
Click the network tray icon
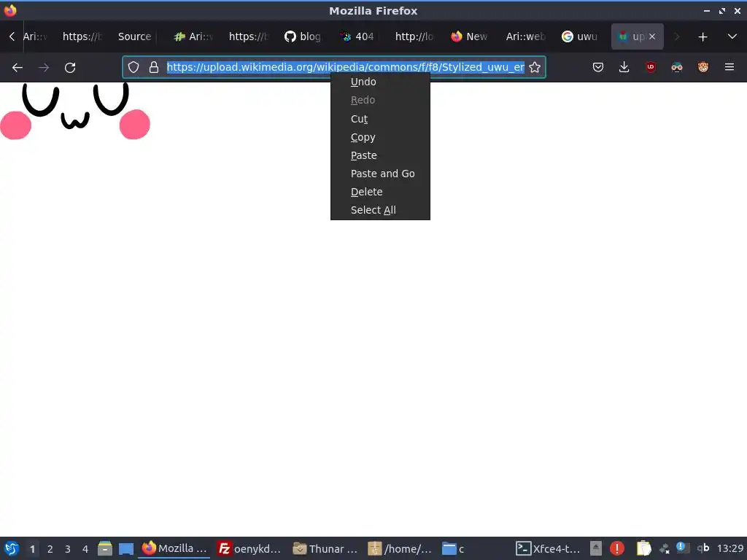coord(664,549)
